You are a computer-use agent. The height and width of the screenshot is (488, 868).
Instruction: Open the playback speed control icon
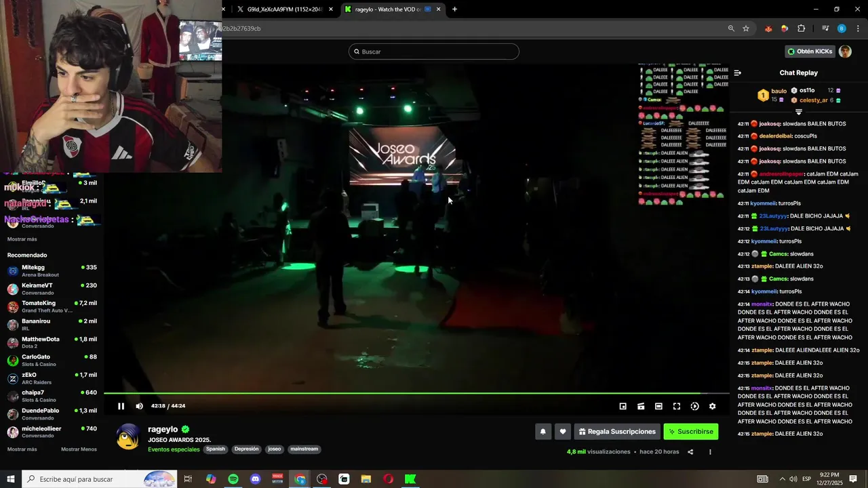click(694, 406)
